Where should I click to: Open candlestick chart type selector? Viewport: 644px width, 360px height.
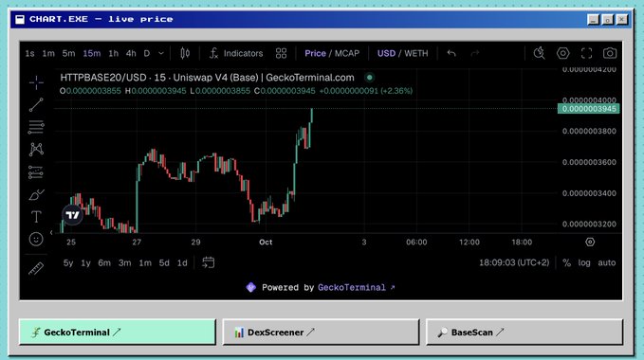pos(185,53)
